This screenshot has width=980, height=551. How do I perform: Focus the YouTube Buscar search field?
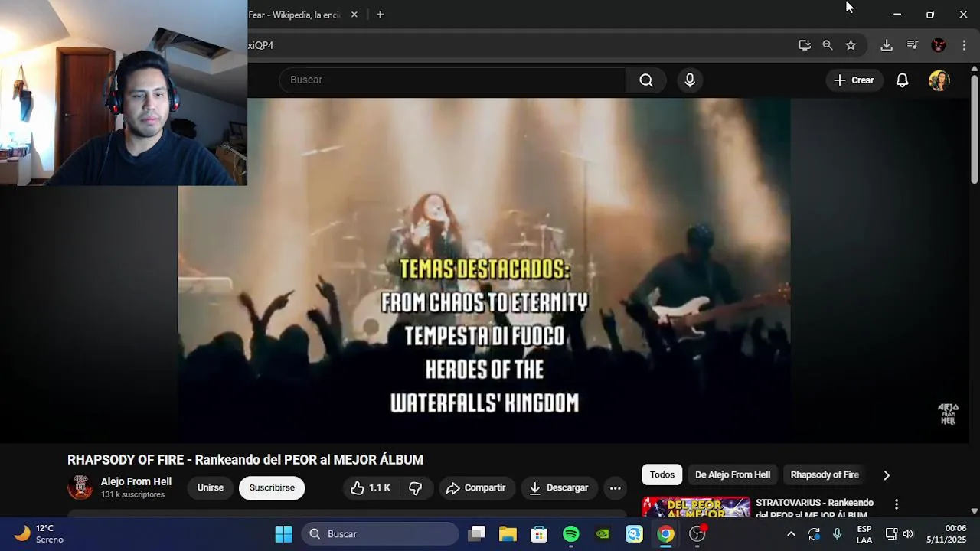[453, 80]
